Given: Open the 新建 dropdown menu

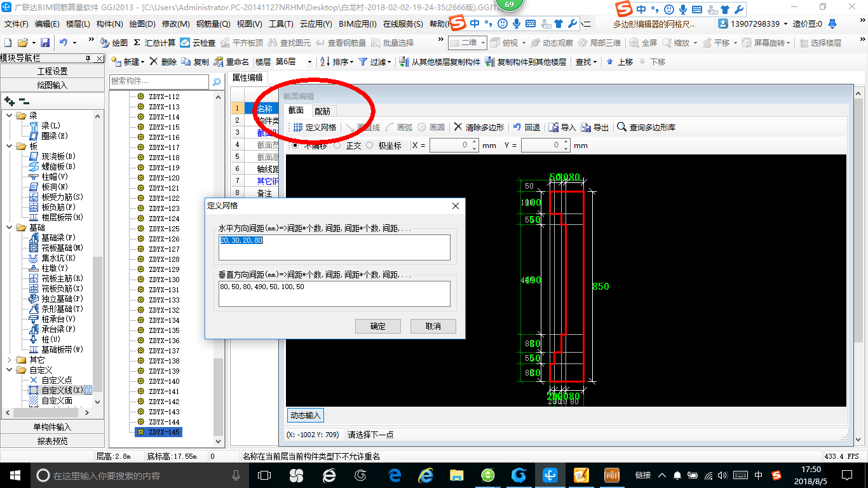Looking at the screenshot, I should point(128,62).
